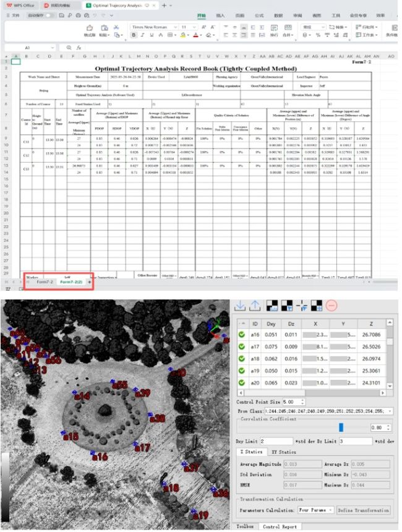Increase font size with the A+ icon
The width and height of the screenshot is (402, 532).
(x=204, y=27)
